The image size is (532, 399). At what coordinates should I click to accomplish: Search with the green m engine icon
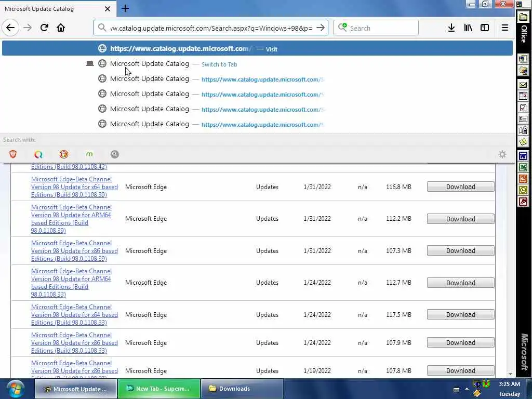pos(89,154)
